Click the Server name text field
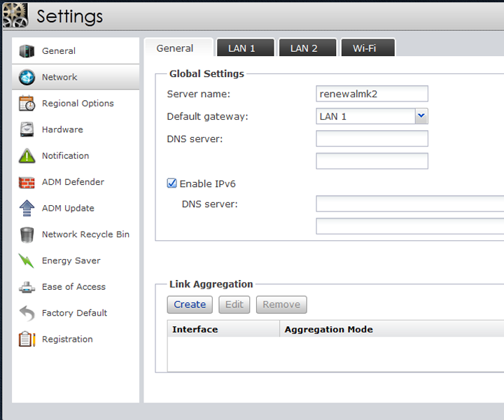Viewport: 504px width, 420px height. tap(372, 94)
